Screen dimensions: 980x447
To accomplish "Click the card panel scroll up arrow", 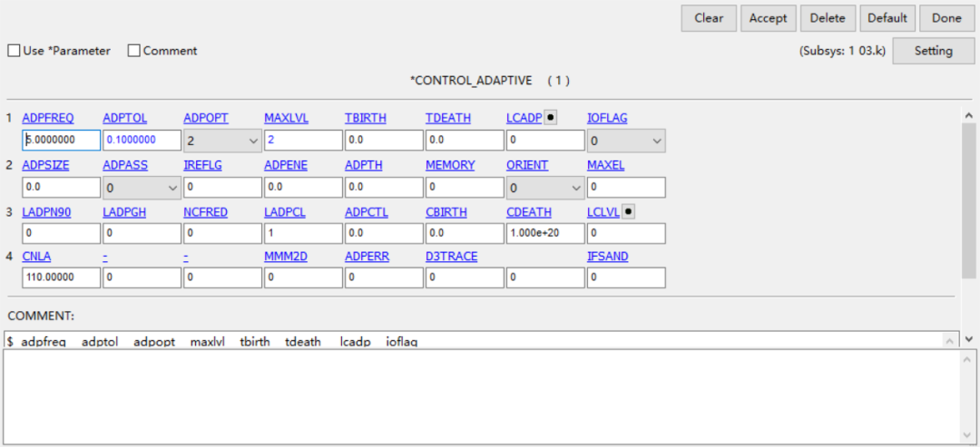I will [969, 115].
